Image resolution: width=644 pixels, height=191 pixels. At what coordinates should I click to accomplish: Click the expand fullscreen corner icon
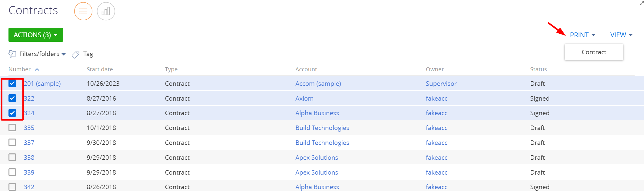[x=642, y=3]
